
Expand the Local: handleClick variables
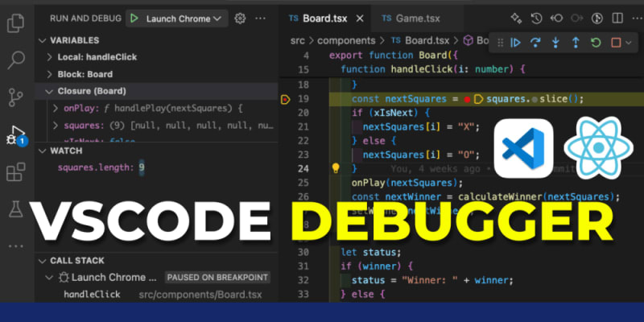[50, 57]
